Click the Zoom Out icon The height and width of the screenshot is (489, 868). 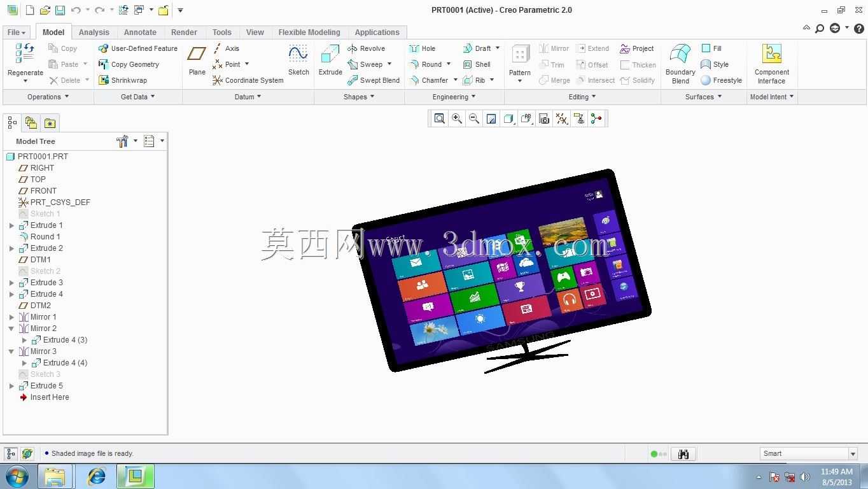pyautogui.click(x=474, y=118)
